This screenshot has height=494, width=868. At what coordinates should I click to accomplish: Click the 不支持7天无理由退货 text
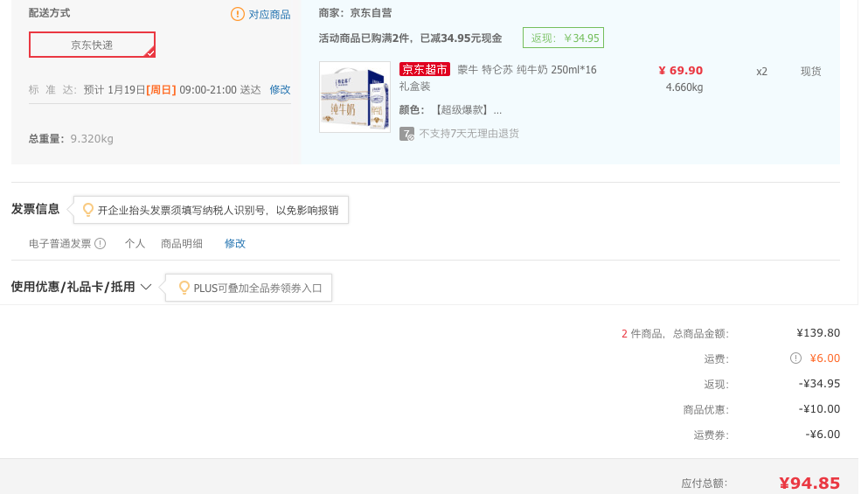pyautogui.click(x=469, y=134)
